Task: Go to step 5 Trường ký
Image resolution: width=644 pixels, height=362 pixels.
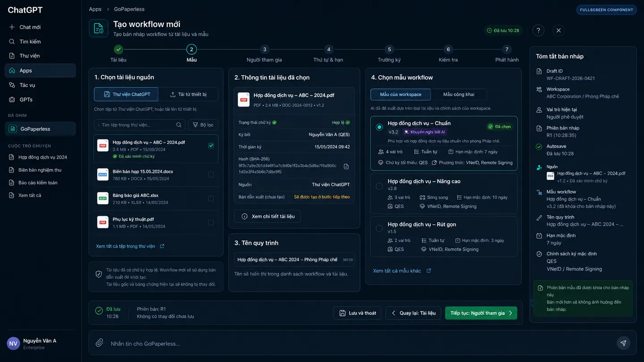Action: [389, 54]
